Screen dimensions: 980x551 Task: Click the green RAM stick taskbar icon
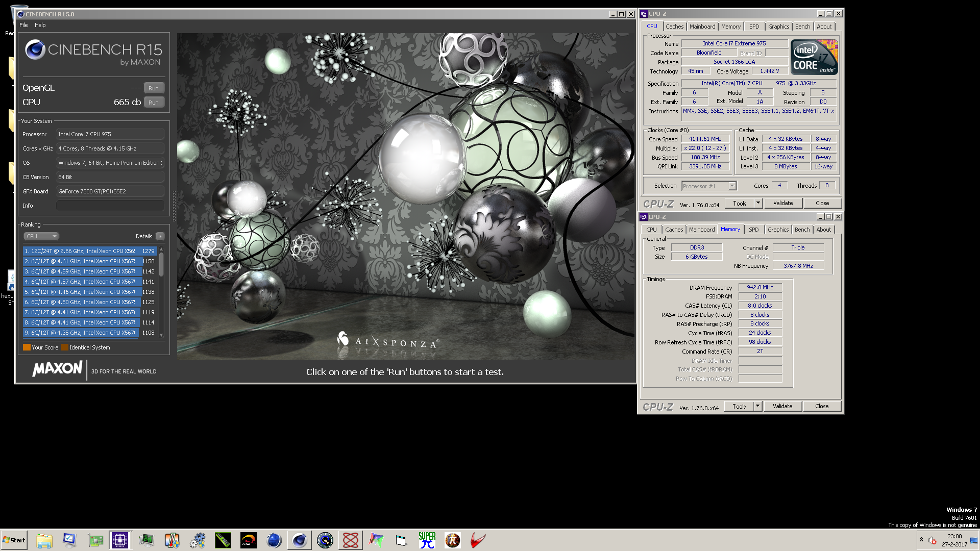(x=223, y=540)
